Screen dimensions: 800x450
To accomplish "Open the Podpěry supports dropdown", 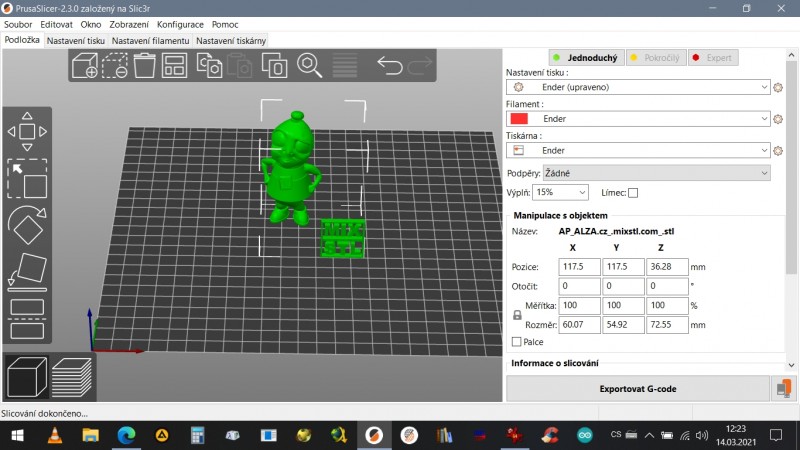I will (655, 173).
